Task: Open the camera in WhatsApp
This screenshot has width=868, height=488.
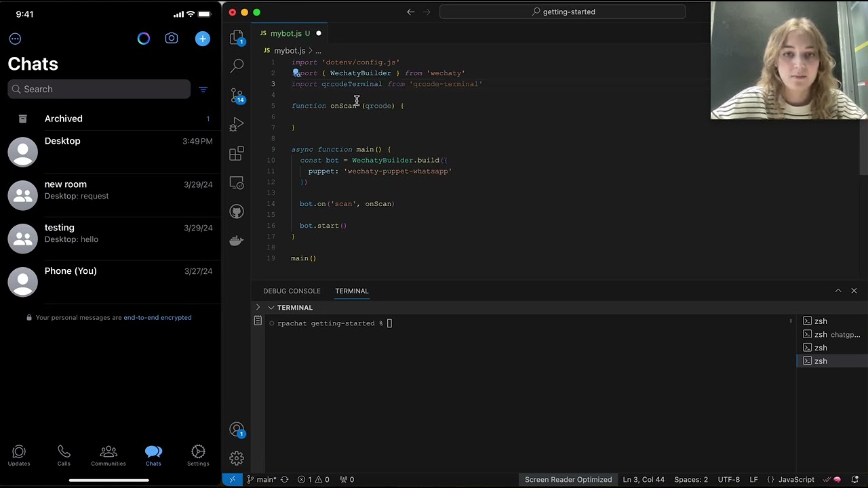Action: click(x=172, y=39)
